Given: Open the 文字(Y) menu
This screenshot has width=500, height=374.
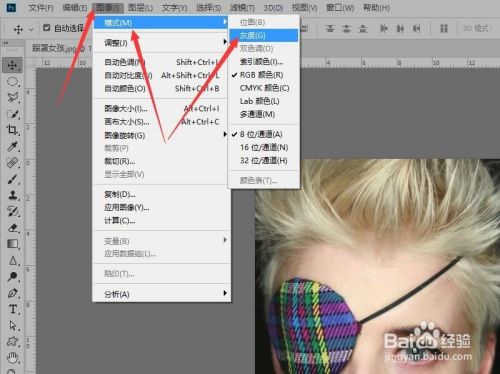Looking at the screenshot, I should click(x=174, y=7).
